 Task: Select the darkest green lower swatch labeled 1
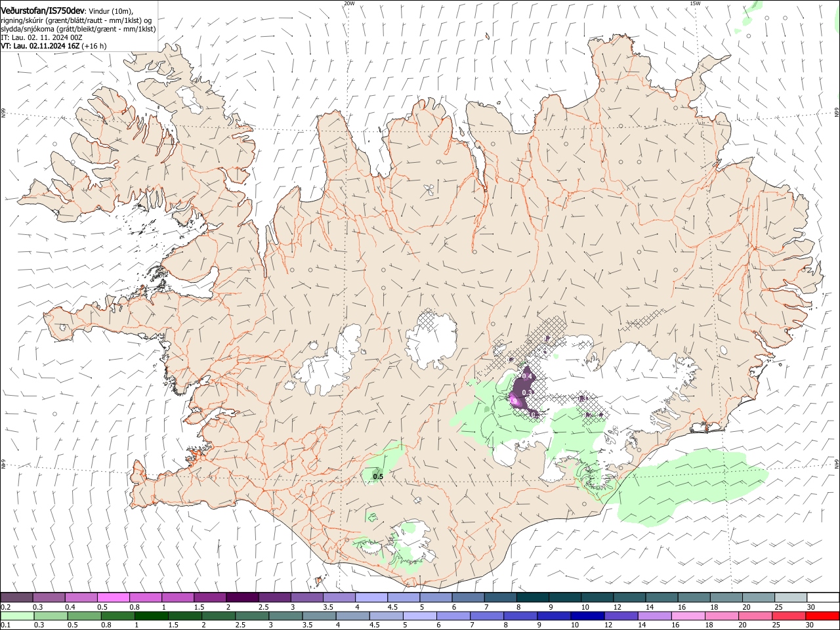point(152,616)
